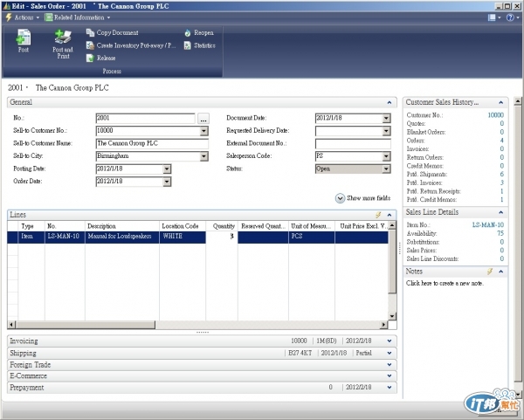The image size is (524, 420).
Task: Click Lines vertical scrollbar down arrow
Action: 392,316
